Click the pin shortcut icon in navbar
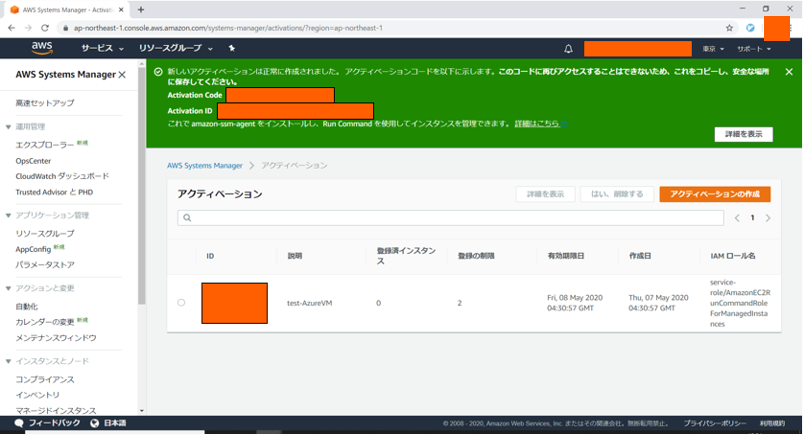Image resolution: width=803 pixels, height=435 pixels. pos(231,48)
